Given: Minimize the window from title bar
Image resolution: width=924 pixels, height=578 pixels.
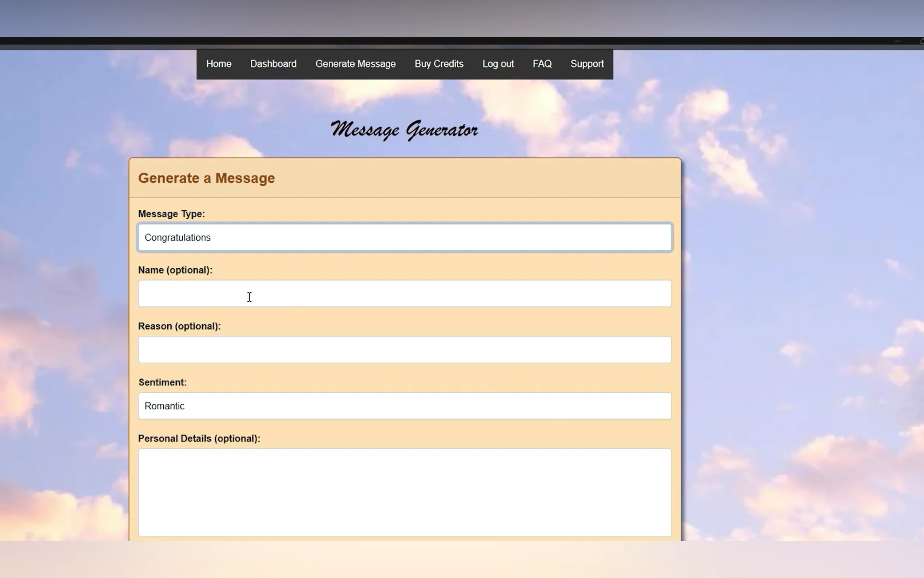Looking at the screenshot, I should pos(897,41).
